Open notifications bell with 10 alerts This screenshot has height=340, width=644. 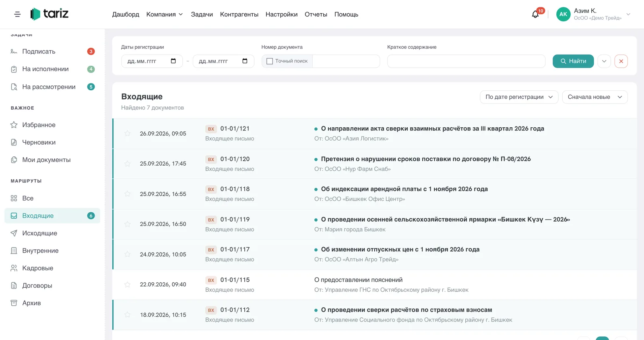point(535,14)
